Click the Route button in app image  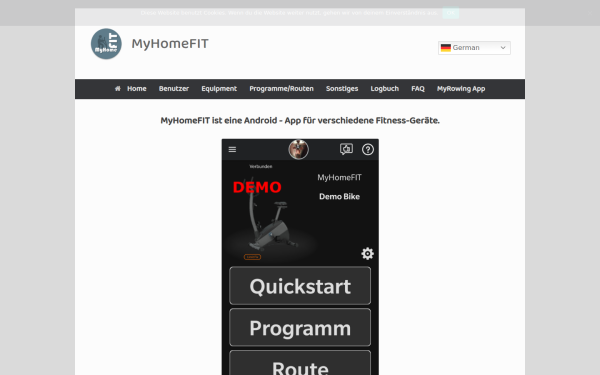pyautogui.click(x=300, y=363)
